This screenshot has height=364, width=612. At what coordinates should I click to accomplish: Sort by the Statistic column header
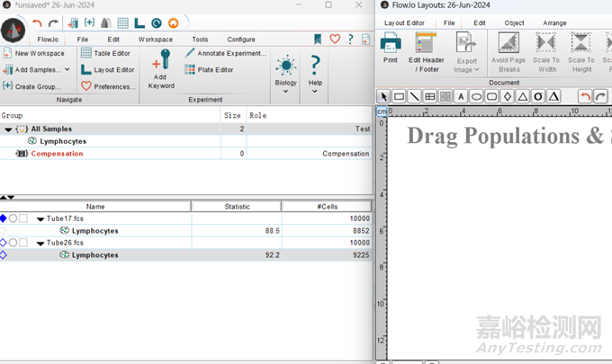click(x=236, y=207)
